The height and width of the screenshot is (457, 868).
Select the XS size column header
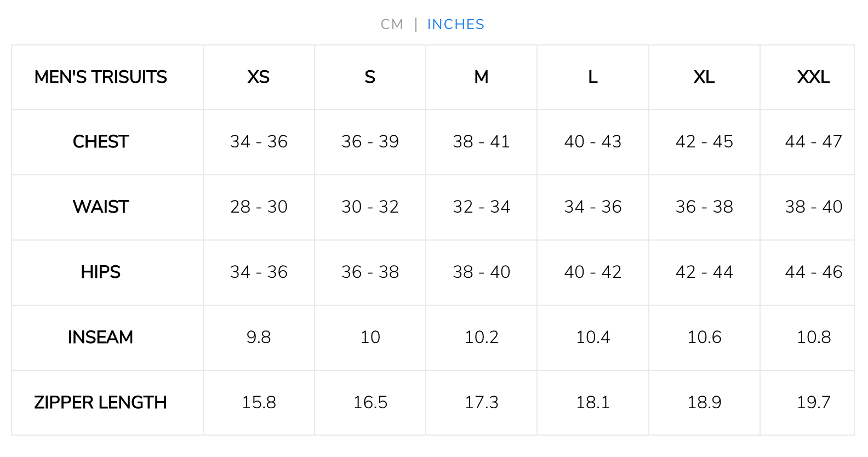tap(259, 77)
